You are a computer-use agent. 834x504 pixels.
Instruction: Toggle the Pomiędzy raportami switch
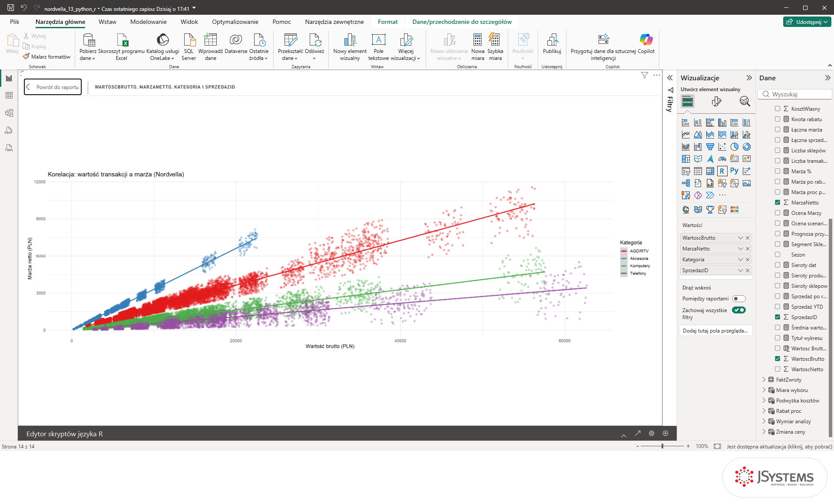[x=739, y=299]
